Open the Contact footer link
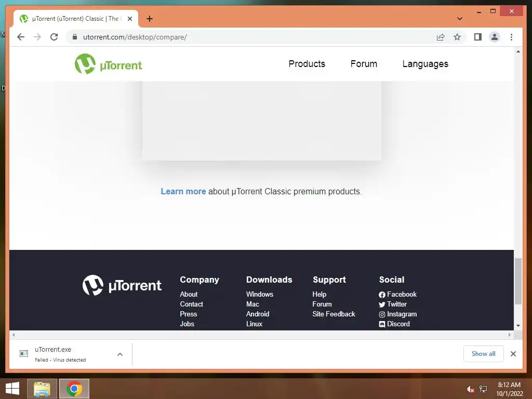Screen dimensions: 532x399 [x=191, y=304]
